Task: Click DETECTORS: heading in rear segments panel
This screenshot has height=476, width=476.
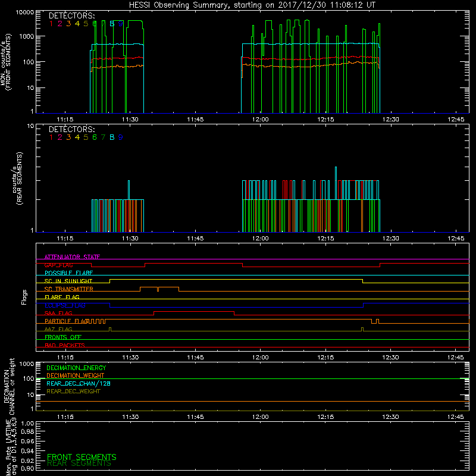Action: pos(72,129)
